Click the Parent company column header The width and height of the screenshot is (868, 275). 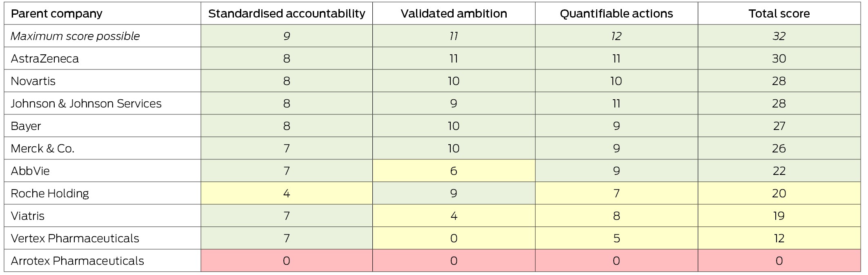point(56,13)
